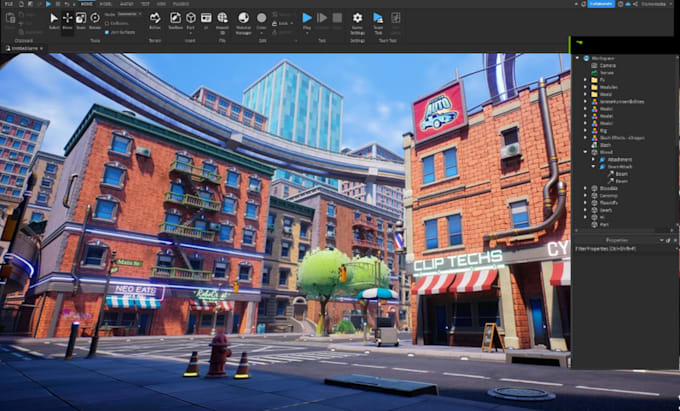Open the Terrain Editor
The width and height of the screenshot is (680, 411).
(x=155, y=18)
